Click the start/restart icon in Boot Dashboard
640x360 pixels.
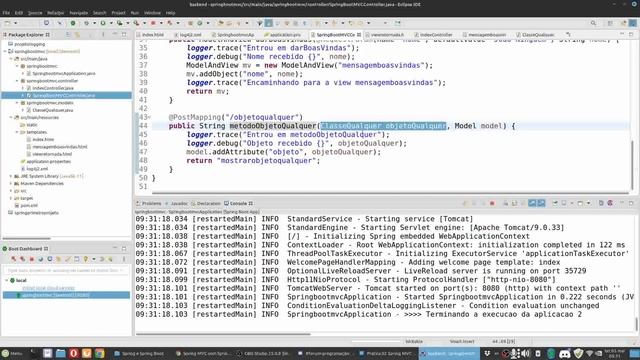point(14,259)
